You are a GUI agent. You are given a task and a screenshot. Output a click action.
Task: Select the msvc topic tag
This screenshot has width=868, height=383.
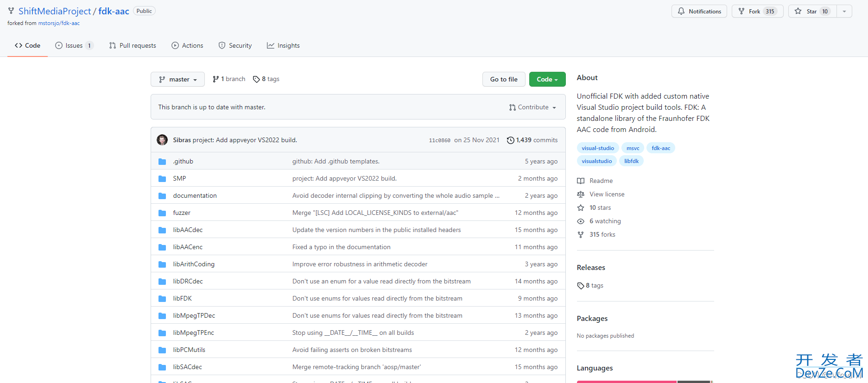coord(633,148)
